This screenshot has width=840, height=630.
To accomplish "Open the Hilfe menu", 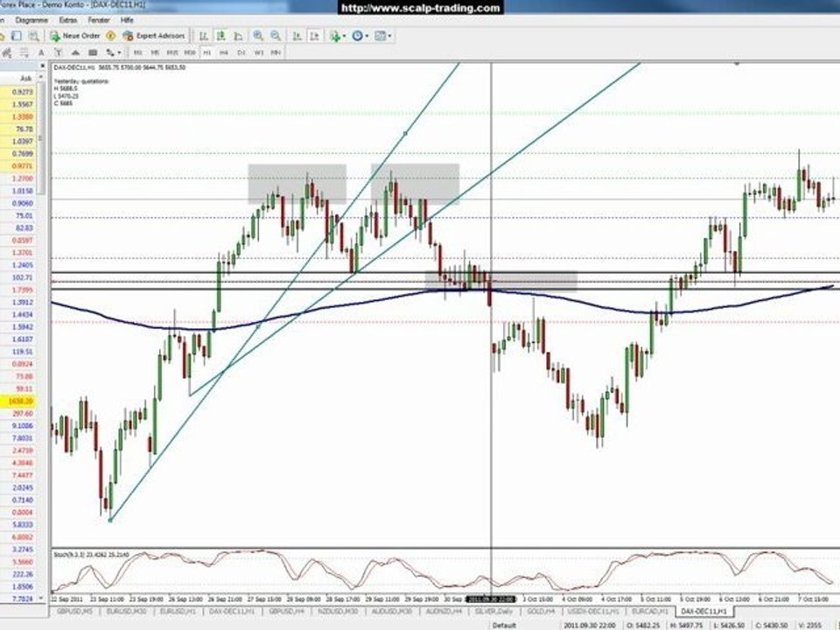I will click(x=127, y=20).
